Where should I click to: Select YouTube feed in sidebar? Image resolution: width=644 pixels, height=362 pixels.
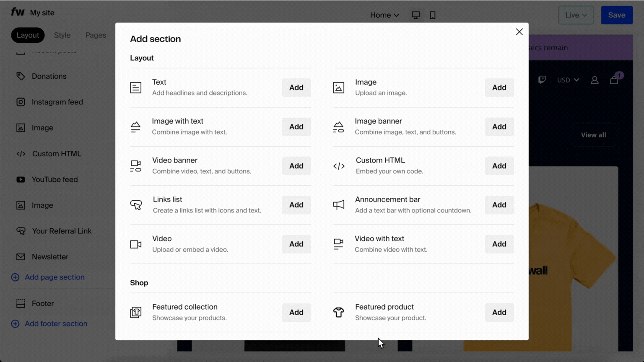[x=55, y=179]
